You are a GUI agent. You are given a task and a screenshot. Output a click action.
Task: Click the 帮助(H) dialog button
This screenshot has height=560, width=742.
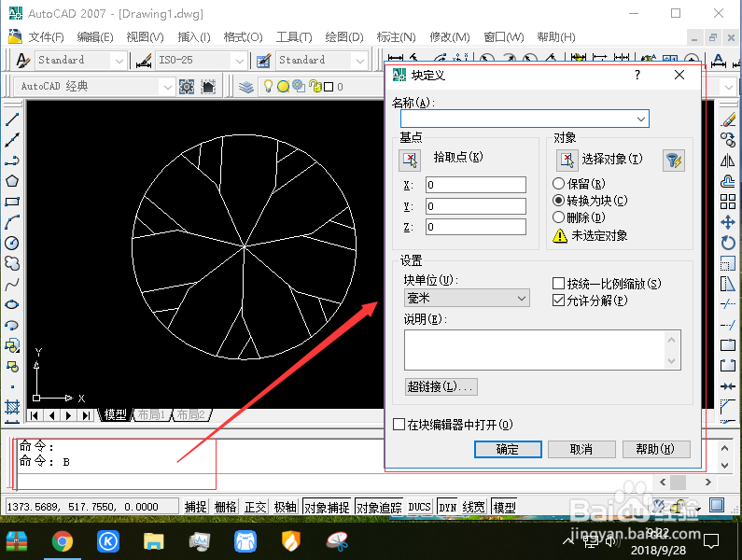point(656,449)
